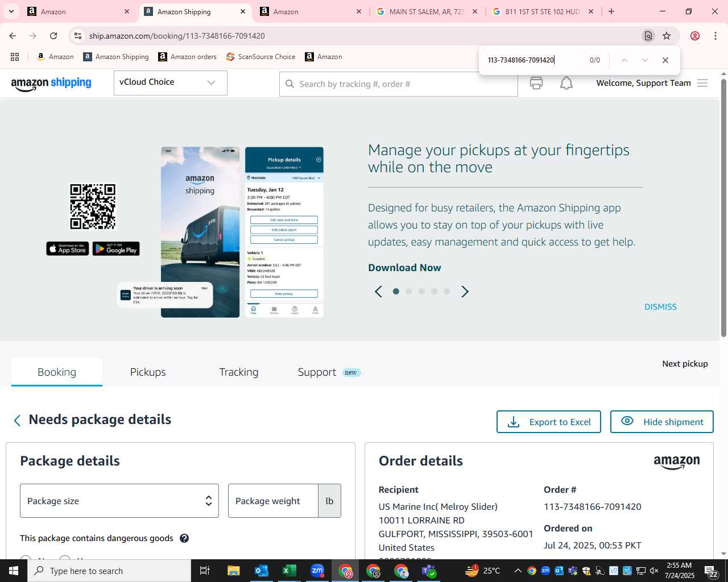728x582 pixels.
Task: Open the Chrome profile icon
Action: (695, 36)
